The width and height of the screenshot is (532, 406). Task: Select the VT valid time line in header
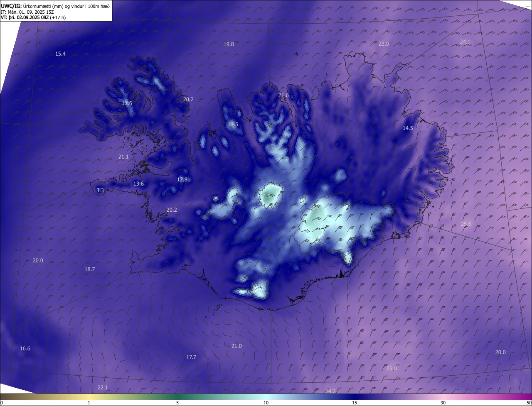click(33, 17)
